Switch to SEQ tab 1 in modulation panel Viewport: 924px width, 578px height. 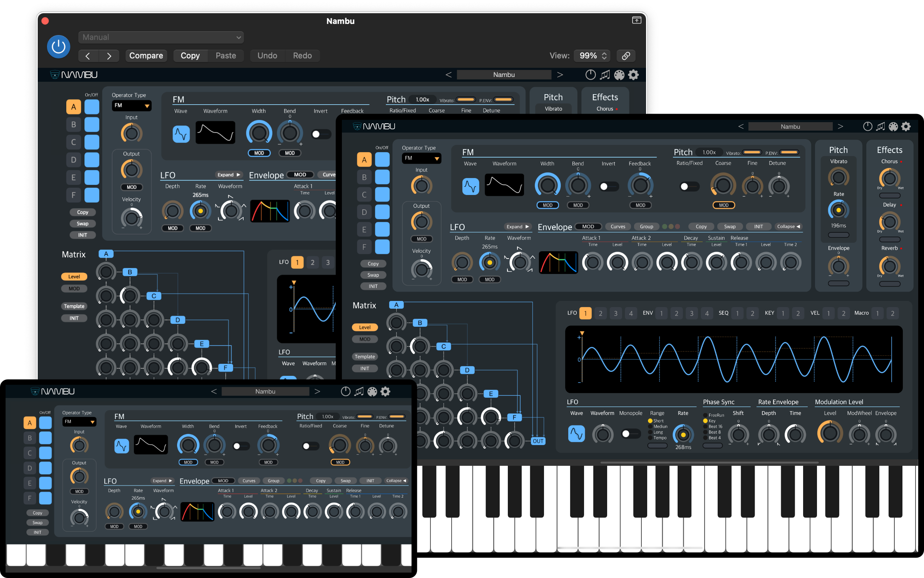pyautogui.click(x=737, y=313)
